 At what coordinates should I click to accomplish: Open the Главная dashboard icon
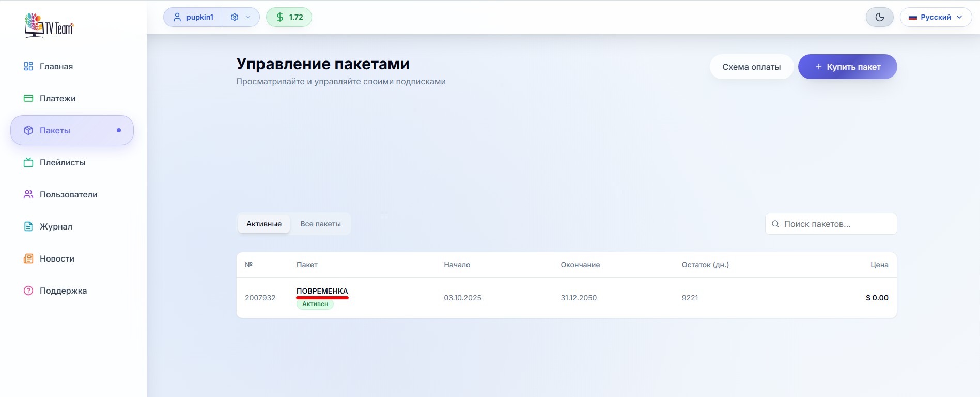(x=28, y=66)
